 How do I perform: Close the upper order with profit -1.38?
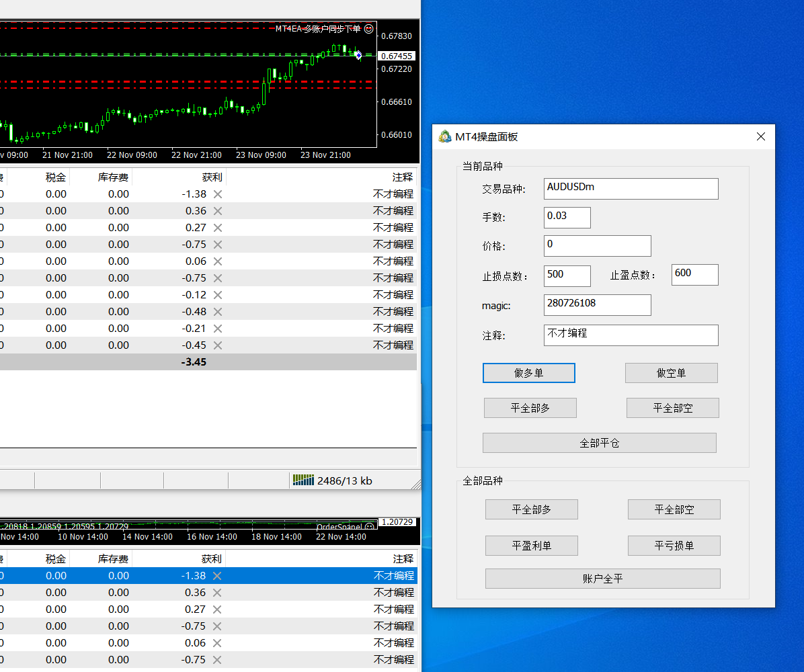tap(218, 194)
